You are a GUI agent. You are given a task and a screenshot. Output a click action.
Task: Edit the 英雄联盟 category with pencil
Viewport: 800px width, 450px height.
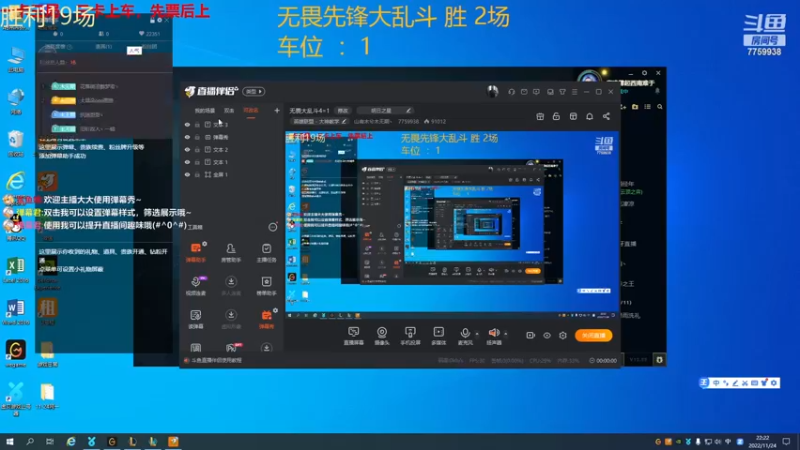(x=344, y=121)
